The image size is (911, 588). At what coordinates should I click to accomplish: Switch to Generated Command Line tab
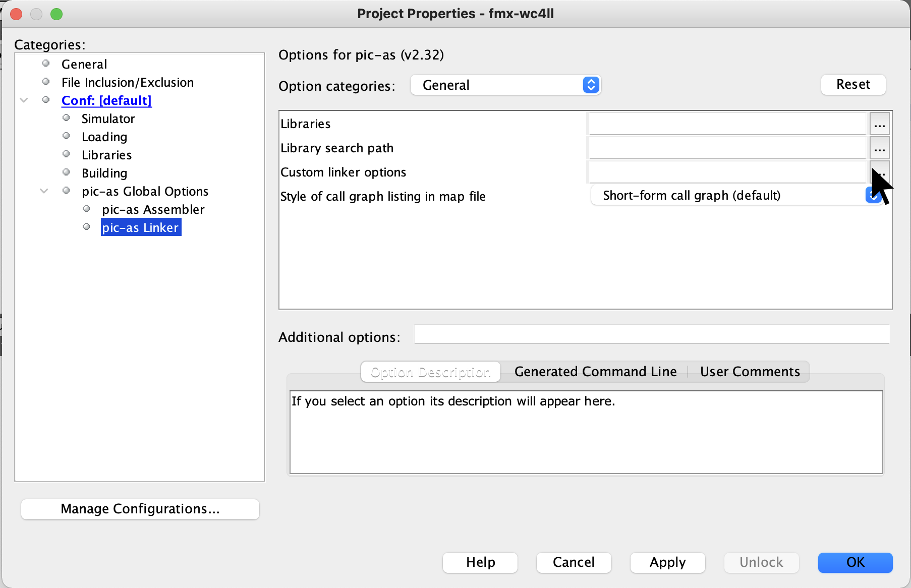coord(595,372)
